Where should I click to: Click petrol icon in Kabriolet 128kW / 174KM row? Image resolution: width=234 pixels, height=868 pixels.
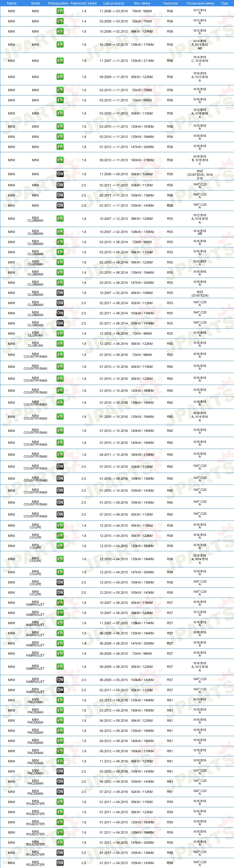60,623
